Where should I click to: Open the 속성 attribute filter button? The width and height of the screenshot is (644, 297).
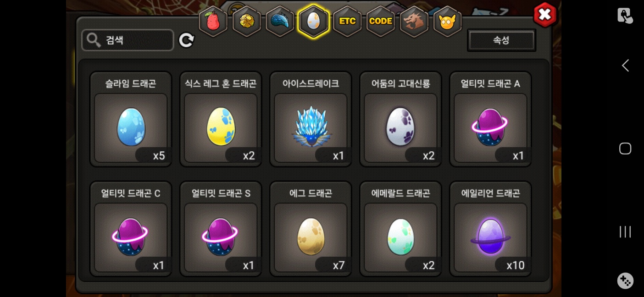pos(501,40)
